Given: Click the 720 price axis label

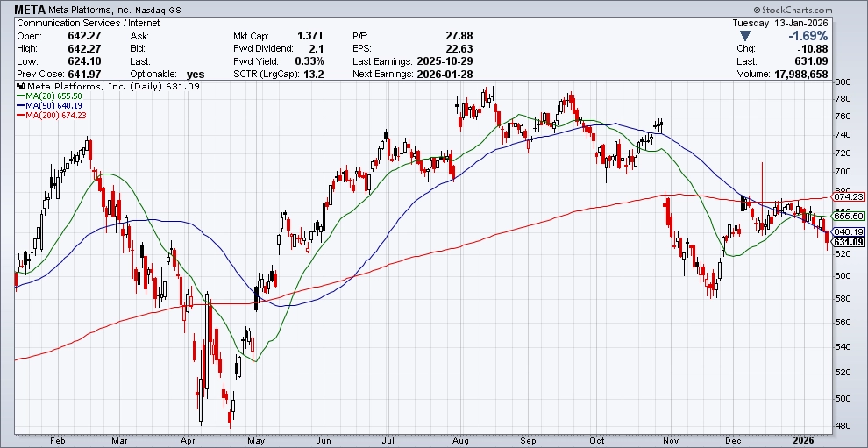Looking at the screenshot, I should [843, 153].
